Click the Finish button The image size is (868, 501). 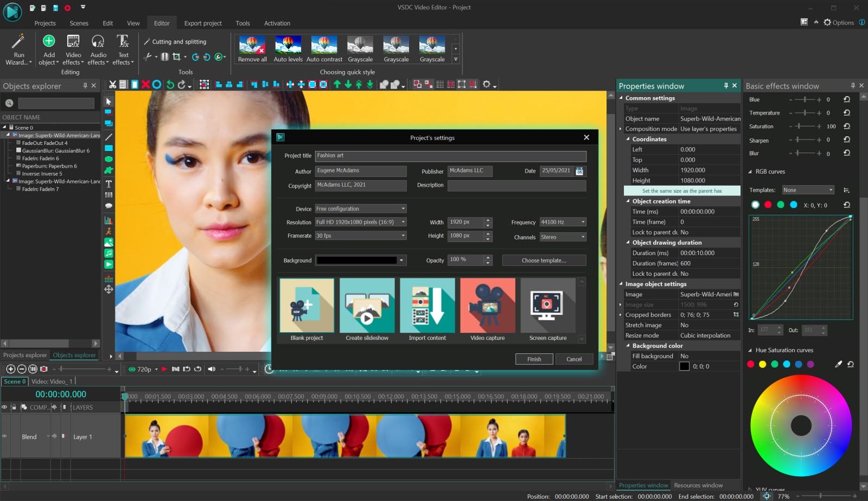[534, 359]
